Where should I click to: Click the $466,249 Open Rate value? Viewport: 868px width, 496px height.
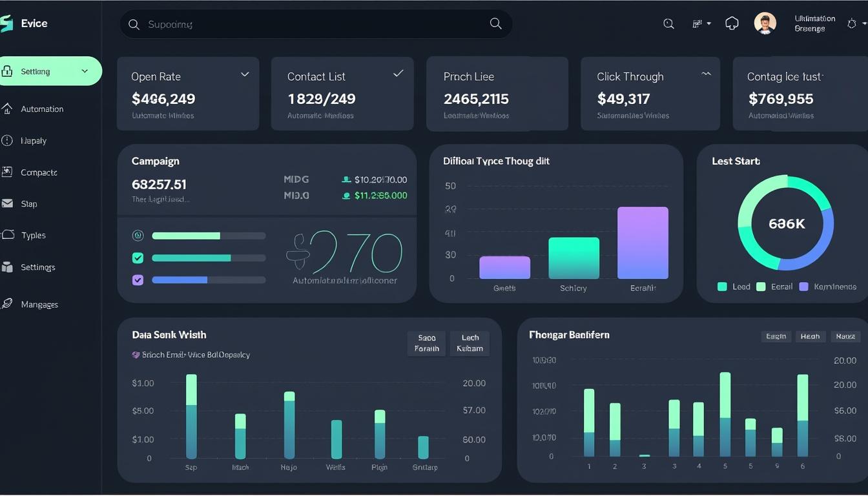(163, 99)
